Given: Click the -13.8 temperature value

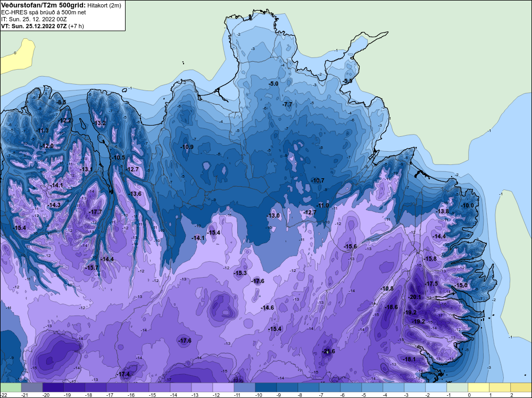Looking at the screenshot, I should 442,211.
